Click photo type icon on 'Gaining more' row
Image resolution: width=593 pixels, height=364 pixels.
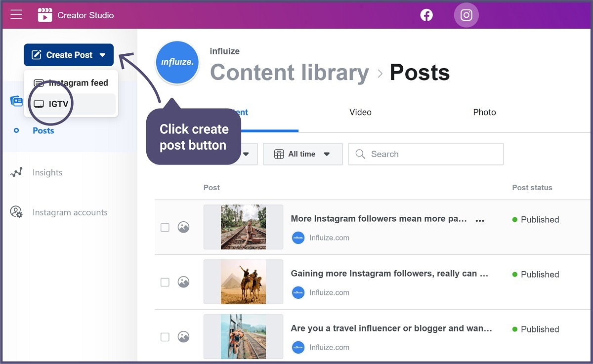coord(183,282)
